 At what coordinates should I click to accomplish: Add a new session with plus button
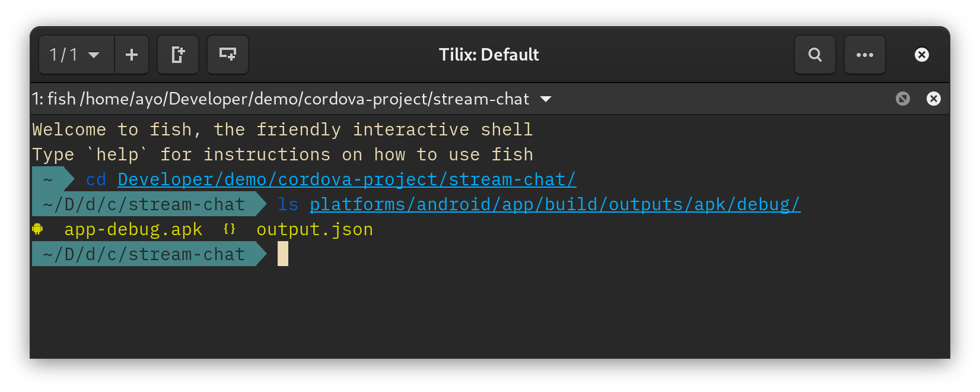pos(132,55)
